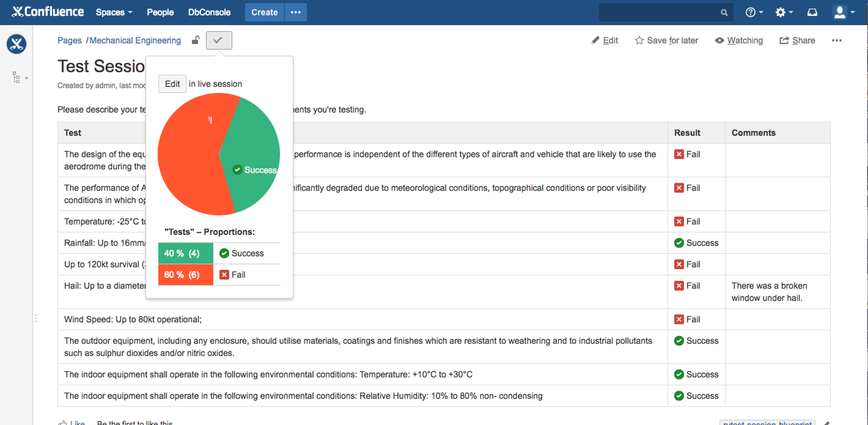Open the notifications tray icon

point(812,12)
